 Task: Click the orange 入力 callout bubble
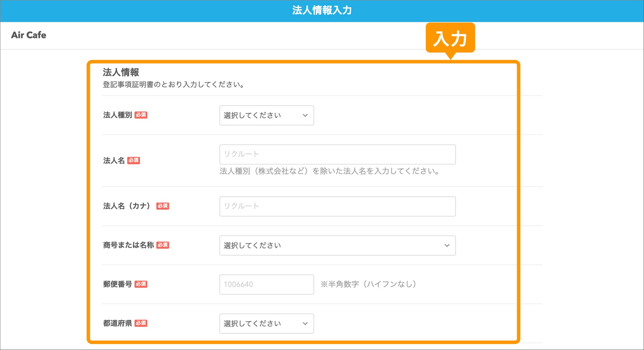451,38
